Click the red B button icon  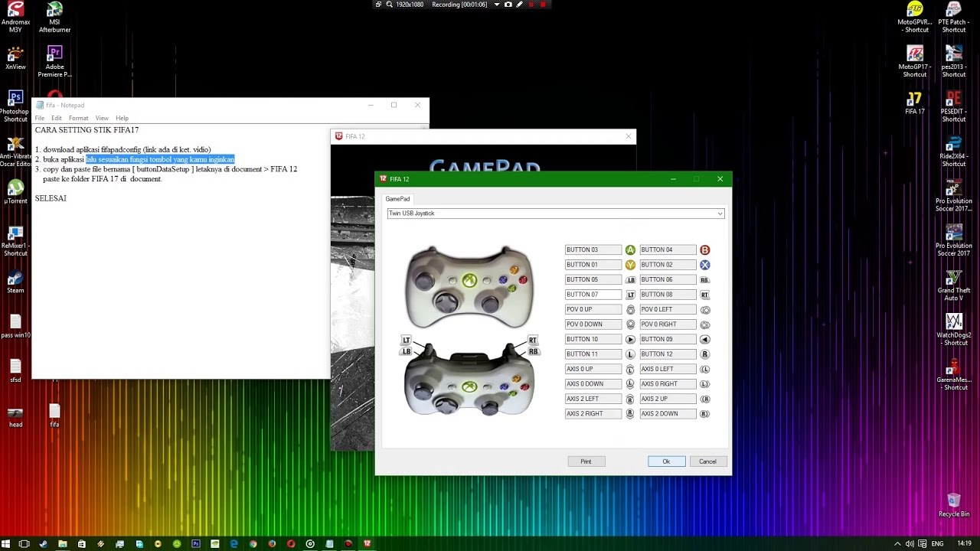tap(705, 250)
